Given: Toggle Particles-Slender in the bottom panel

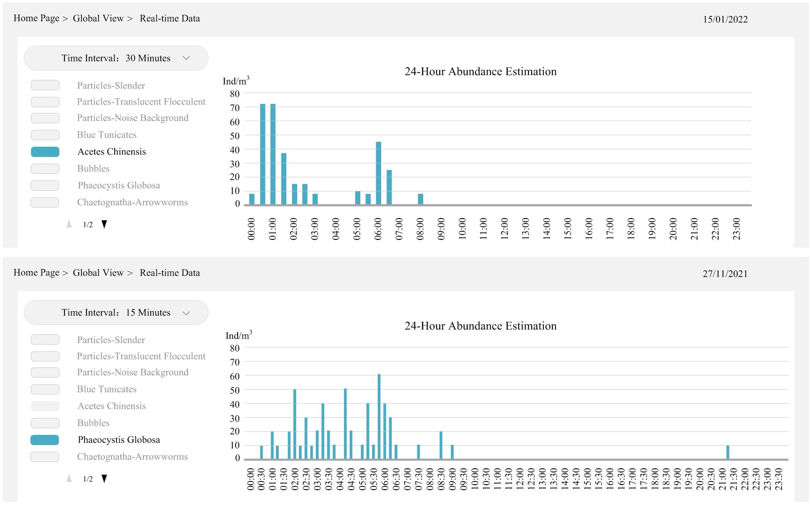Looking at the screenshot, I should click(x=45, y=340).
